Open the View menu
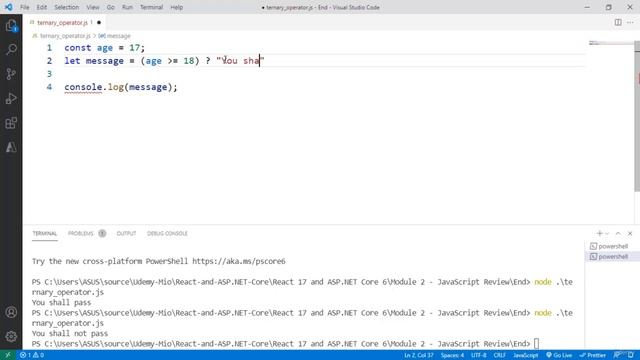640x360 pixels. [93, 7]
